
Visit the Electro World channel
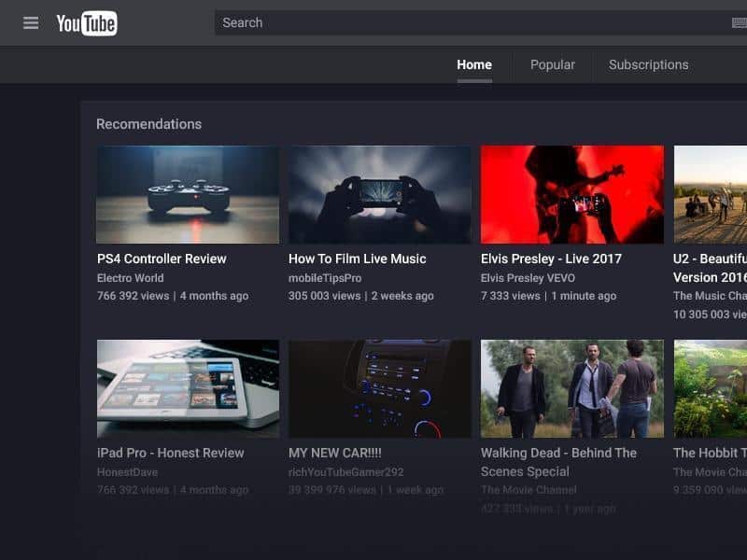(131, 278)
